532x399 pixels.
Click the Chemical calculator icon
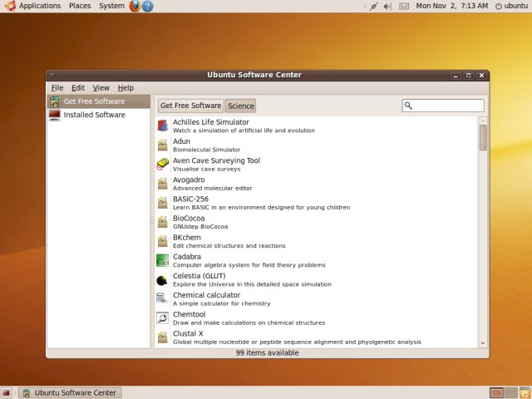pyautogui.click(x=162, y=298)
